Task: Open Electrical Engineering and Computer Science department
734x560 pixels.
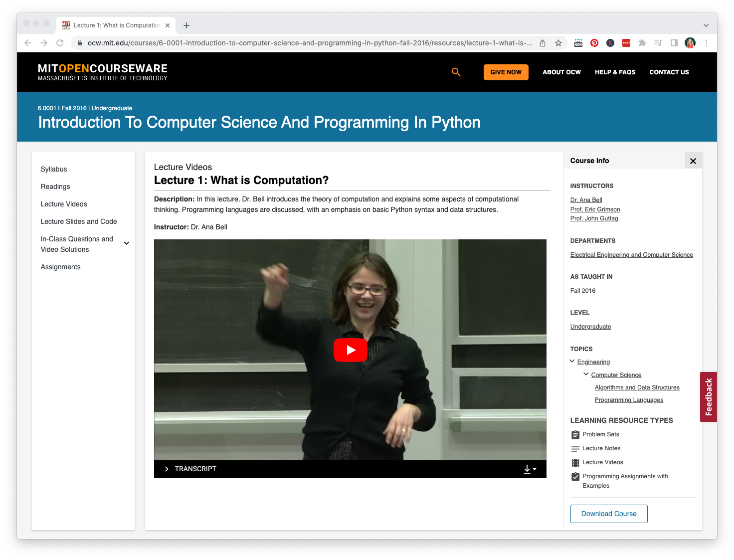Action: [631, 255]
